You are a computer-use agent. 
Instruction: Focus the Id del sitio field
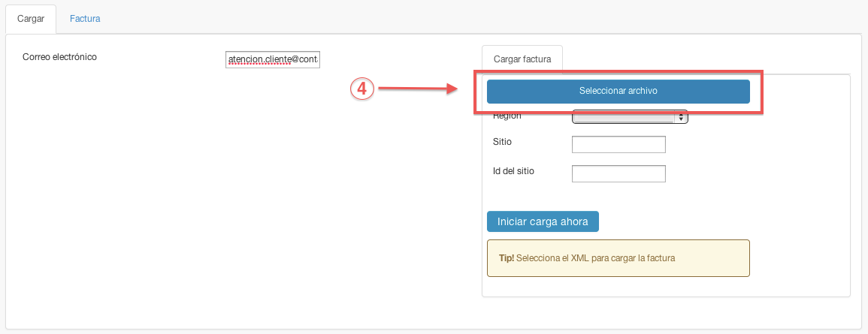coord(618,173)
